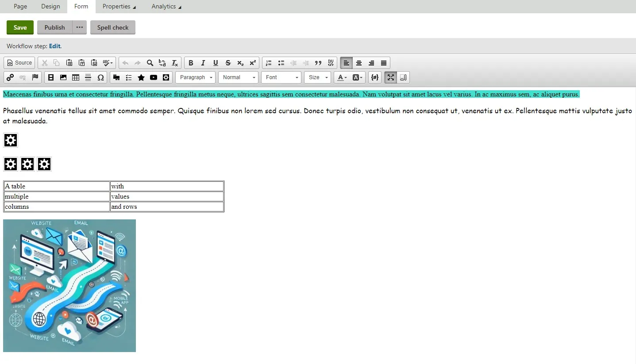Click the gear widget toolbar icon
Viewport: 636px width, 364px height.
click(166, 77)
